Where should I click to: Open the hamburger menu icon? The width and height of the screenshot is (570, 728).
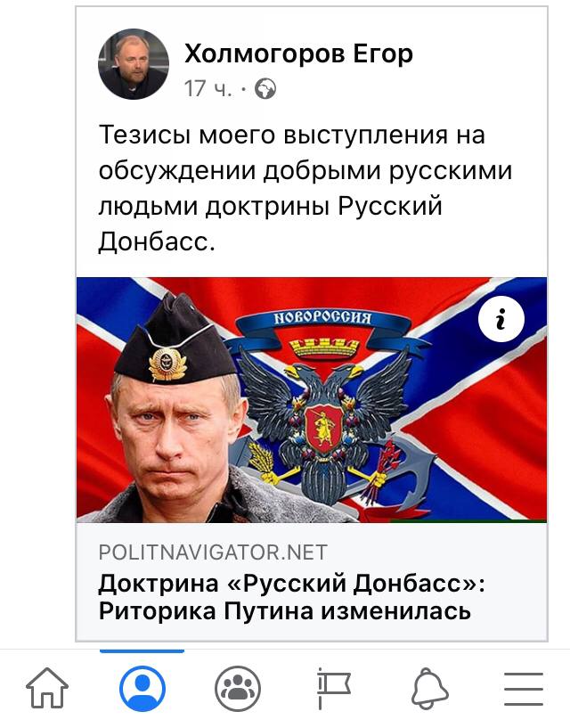coord(524,689)
